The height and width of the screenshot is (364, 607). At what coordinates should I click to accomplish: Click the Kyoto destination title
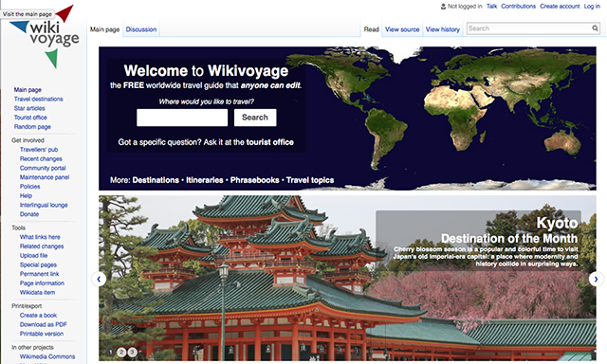tap(557, 223)
